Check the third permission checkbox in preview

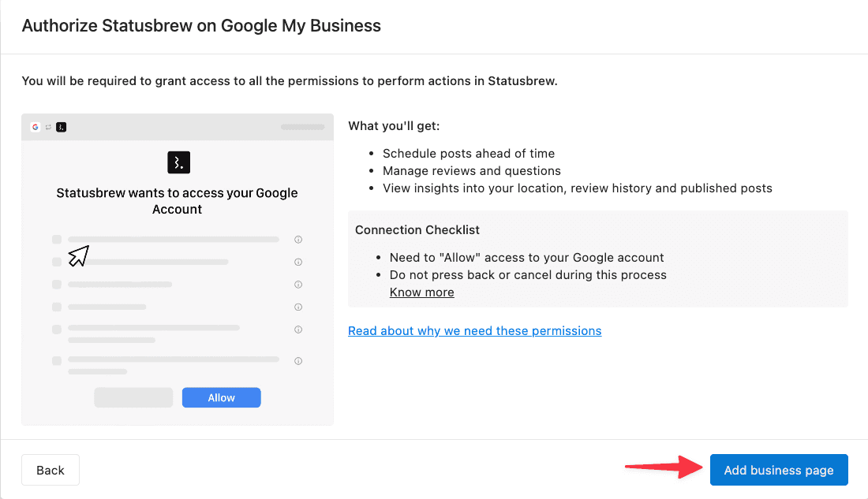point(57,285)
